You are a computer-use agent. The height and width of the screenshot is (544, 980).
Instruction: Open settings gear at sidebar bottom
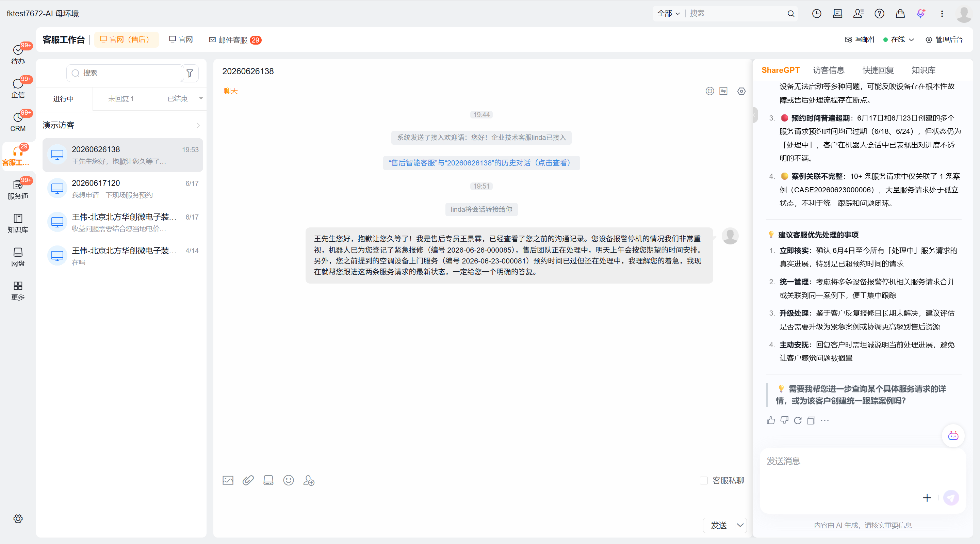click(x=18, y=518)
